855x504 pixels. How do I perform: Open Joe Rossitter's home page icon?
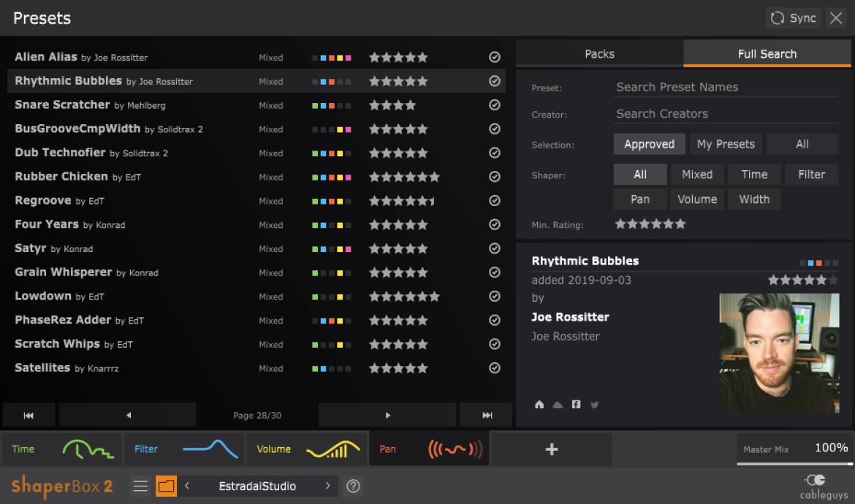[539, 404]
